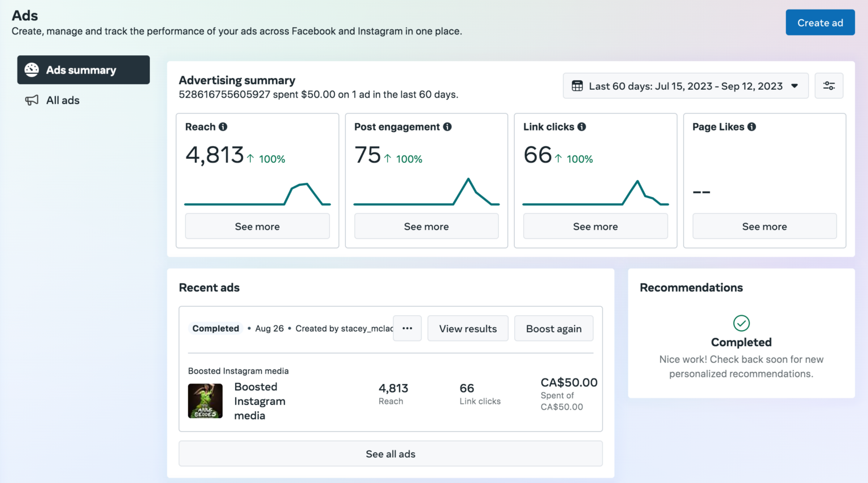
Task: Click the Page Likes info icon
Action: click(x=751, y=127)
